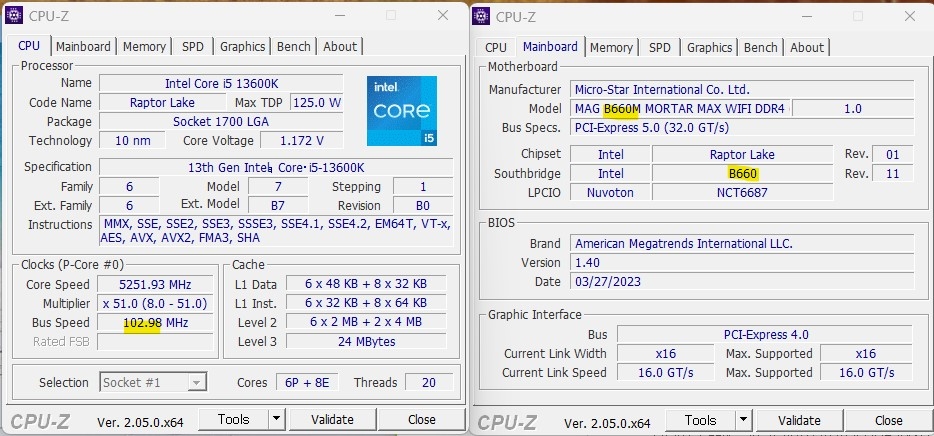934x436 pixels.
Task: Expand Tools dropdown arrow in left window
Action: pyautogui.click(x=276, y=419)
